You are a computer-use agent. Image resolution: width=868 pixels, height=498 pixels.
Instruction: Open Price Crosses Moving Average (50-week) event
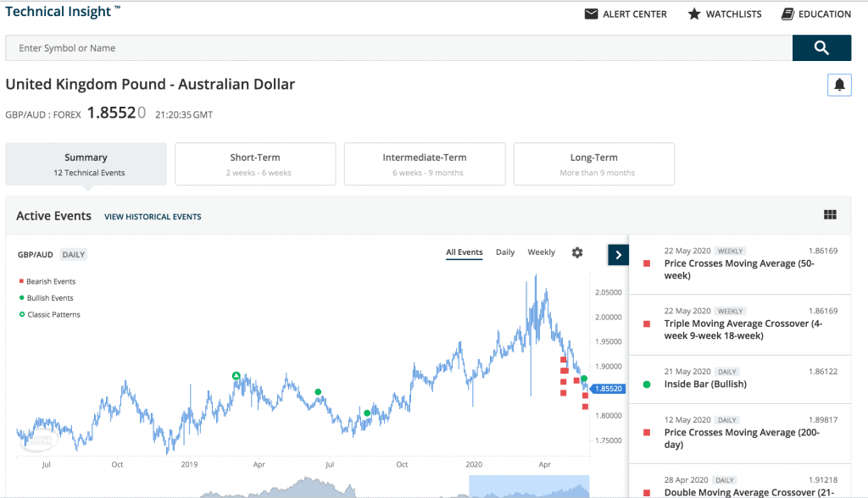click(739, 264)
